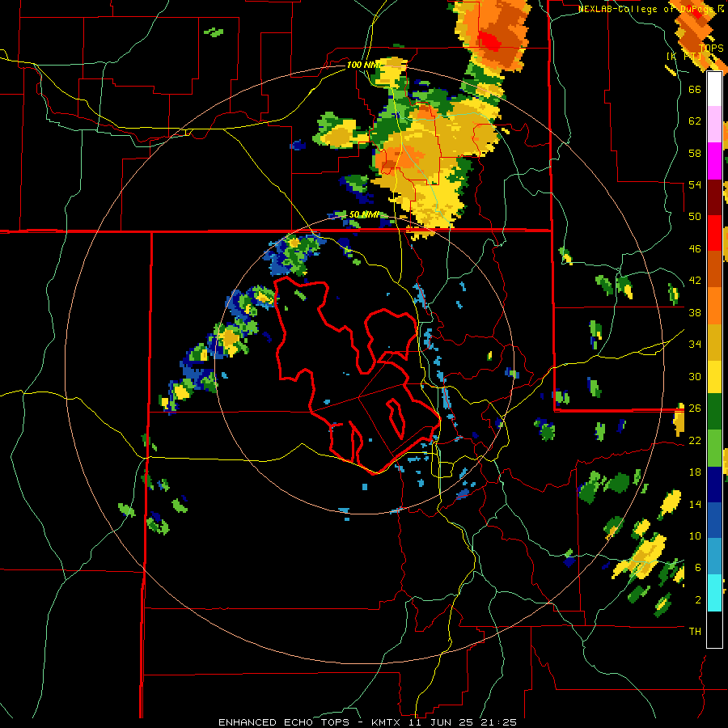Viewport: 728px width, 728px height.
Task: Click the light green legend band
Action: click(x=714, y=448)
